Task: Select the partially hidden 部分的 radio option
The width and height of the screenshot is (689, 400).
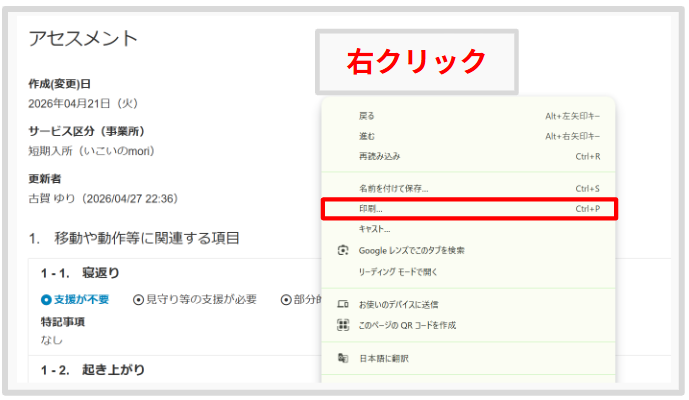Action: click(x=301, y=300)
